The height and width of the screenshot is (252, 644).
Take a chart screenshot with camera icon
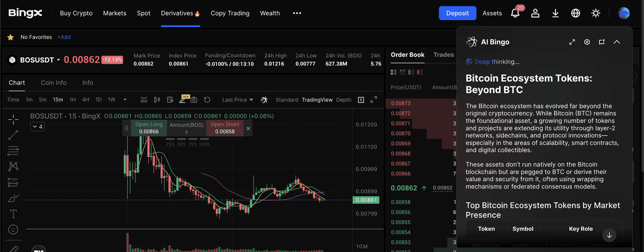(x=194, y=100)
